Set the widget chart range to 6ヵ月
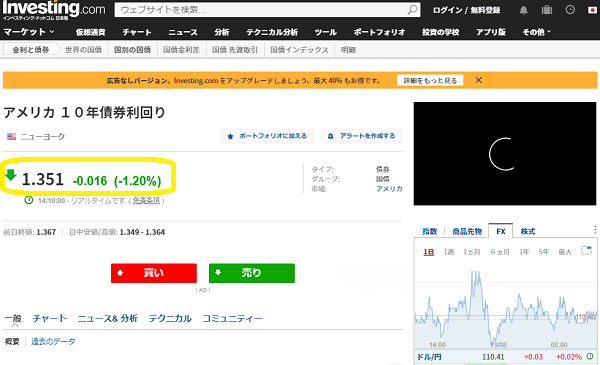Screen dimensions: 600x365 click(x=500, y=252)
